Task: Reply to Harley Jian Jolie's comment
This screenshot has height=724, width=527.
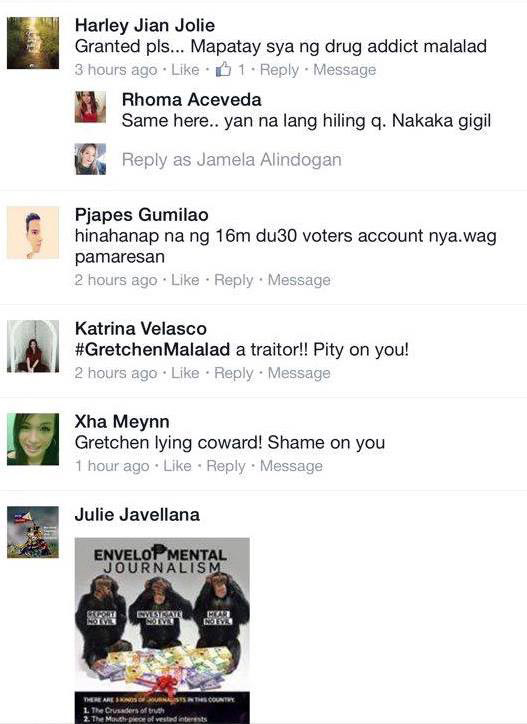Action: (279, 70)
